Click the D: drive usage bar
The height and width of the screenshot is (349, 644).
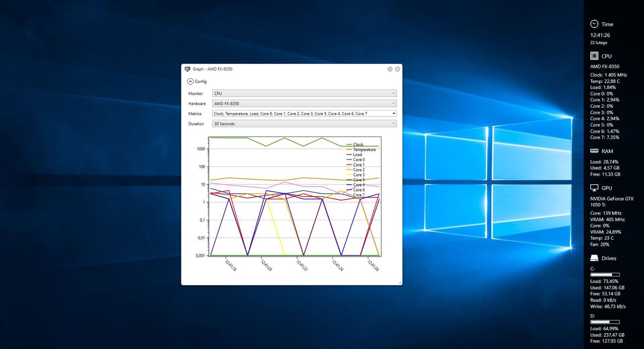point(605,322)
